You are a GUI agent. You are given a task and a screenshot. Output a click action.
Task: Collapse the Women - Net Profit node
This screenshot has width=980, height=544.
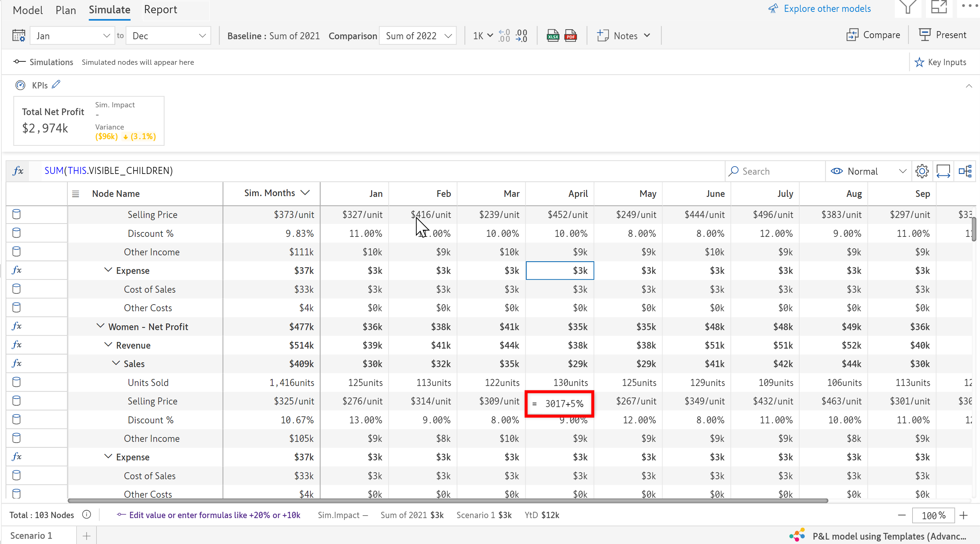click(100, 326)
